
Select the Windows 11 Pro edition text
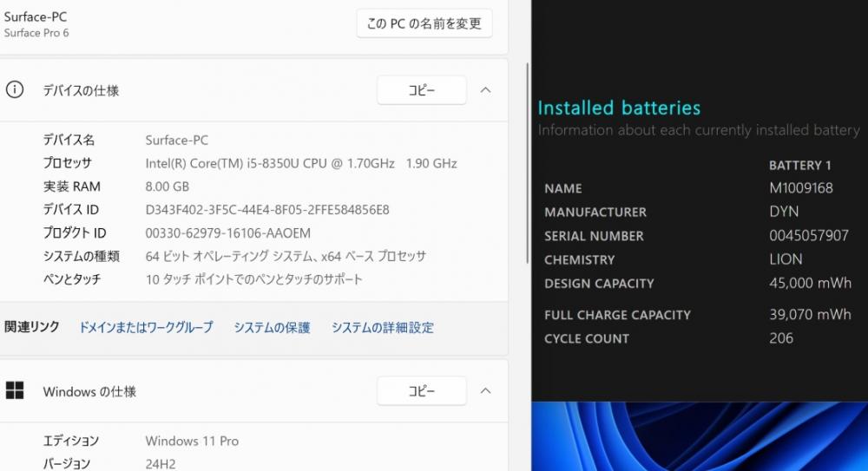pyautogui.click(x=192, y=442)
